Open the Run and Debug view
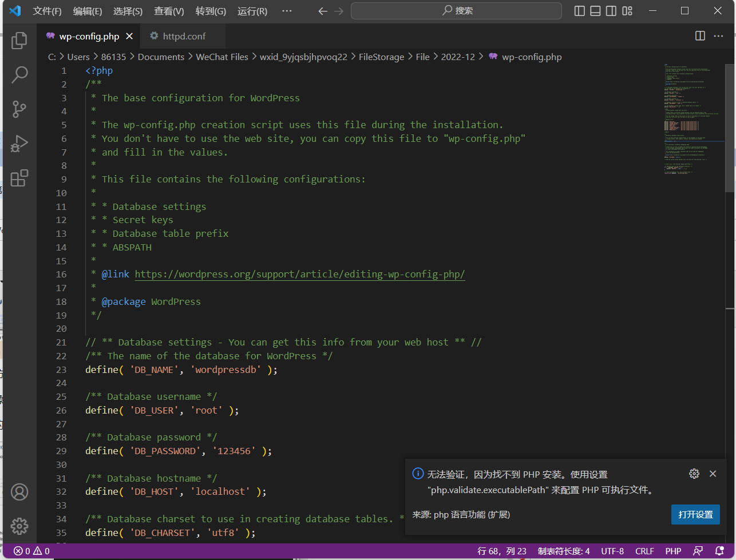 click(19, 143)
